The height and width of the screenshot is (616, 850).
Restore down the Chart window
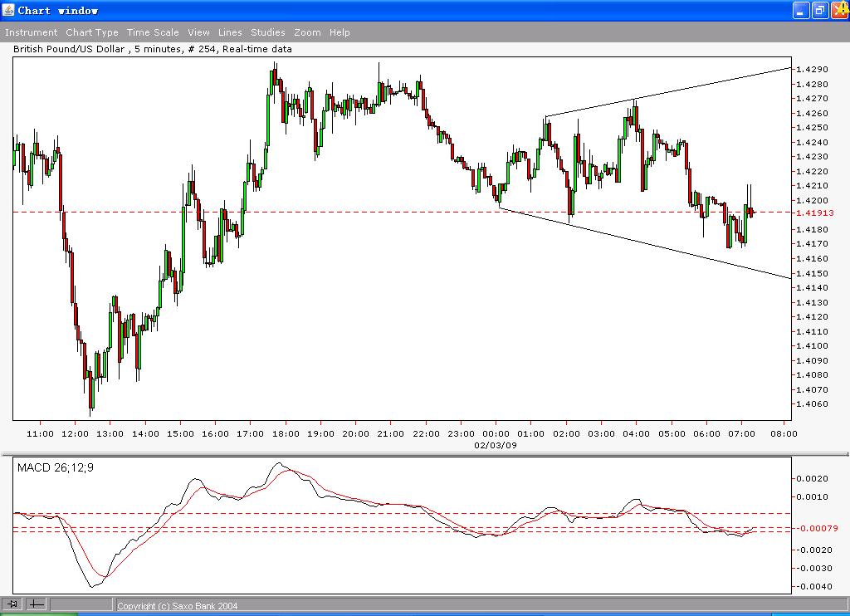(820, 10)
